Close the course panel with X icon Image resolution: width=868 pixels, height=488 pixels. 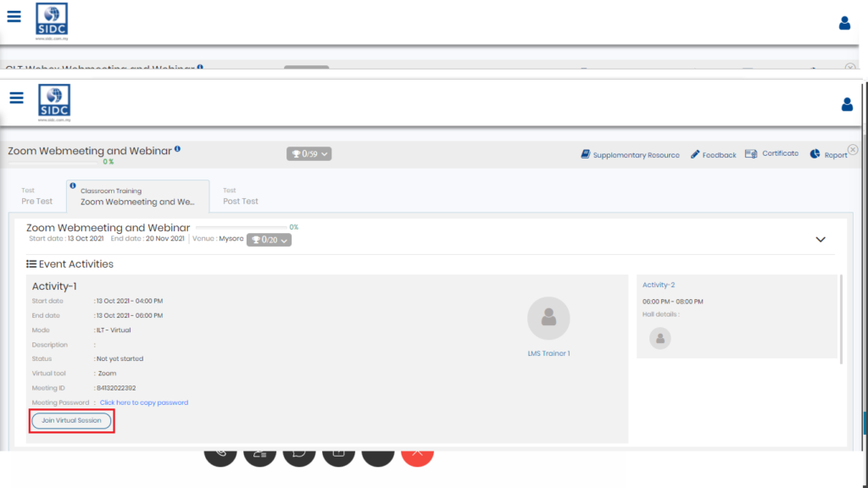(x=853, y=150)
